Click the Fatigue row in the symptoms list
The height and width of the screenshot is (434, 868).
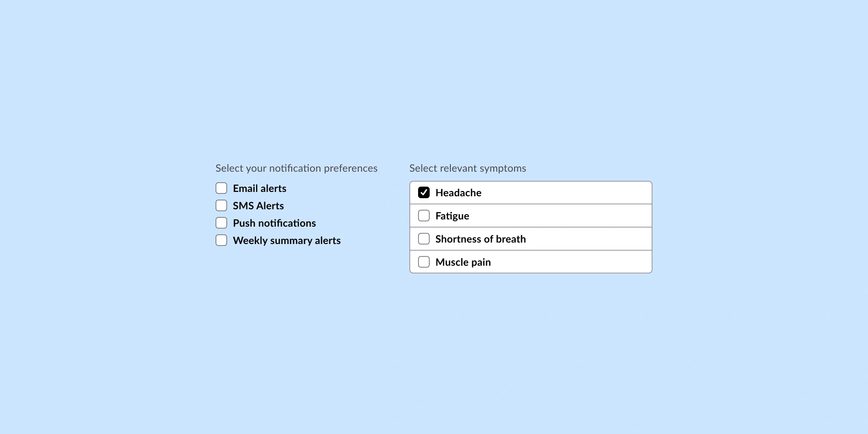(x=530, y=216)
